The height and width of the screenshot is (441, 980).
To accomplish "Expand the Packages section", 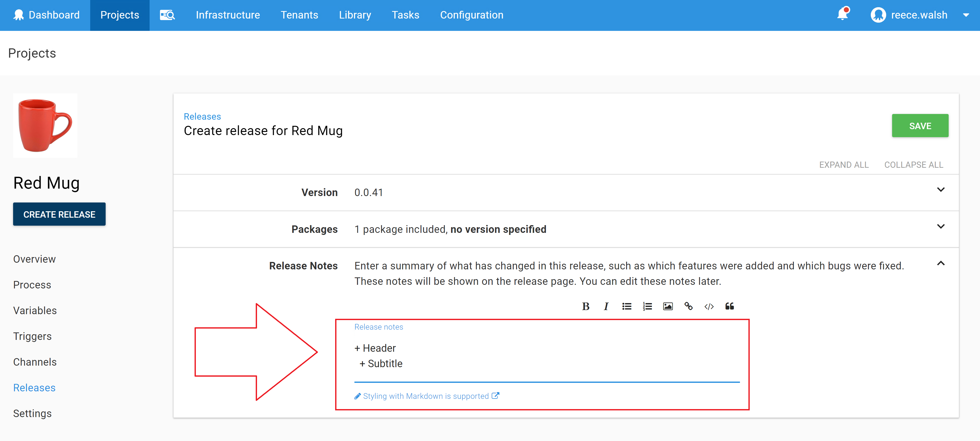I will [x=941, y=226].
